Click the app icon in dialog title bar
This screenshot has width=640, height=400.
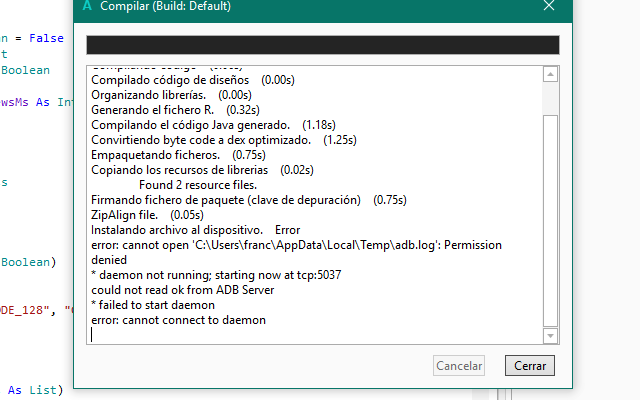(x=88, y=6)
